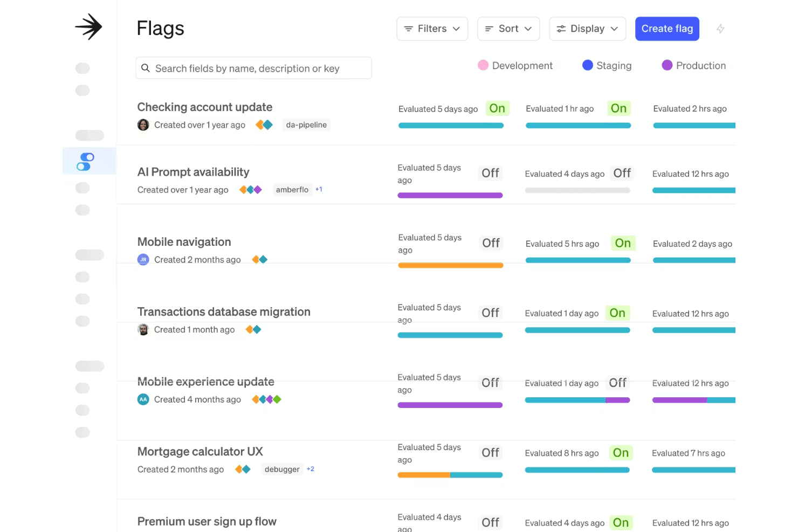Click the Create flag button
798x532 pixels.
[x=667, y=29]
